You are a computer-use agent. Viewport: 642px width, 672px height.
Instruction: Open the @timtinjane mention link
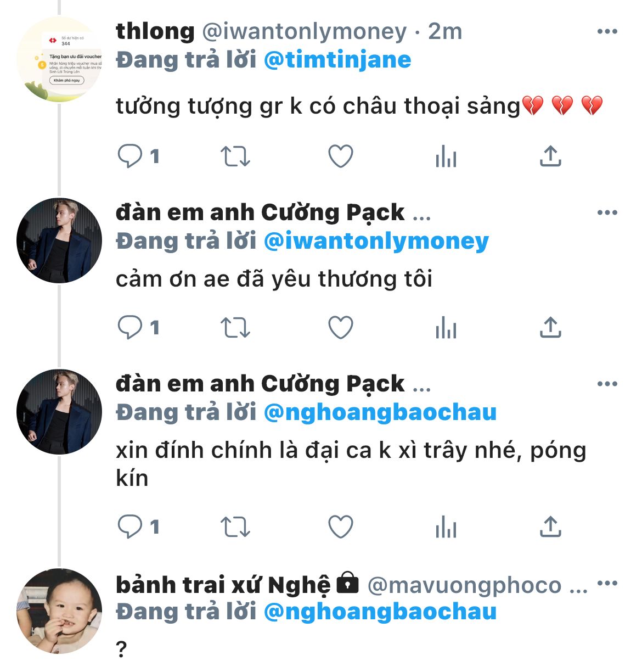337,60
